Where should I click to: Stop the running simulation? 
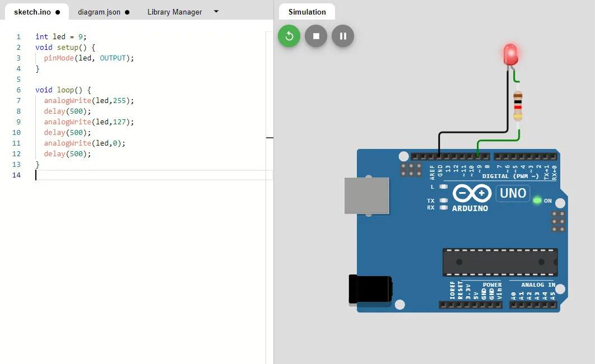coord(316,36)
